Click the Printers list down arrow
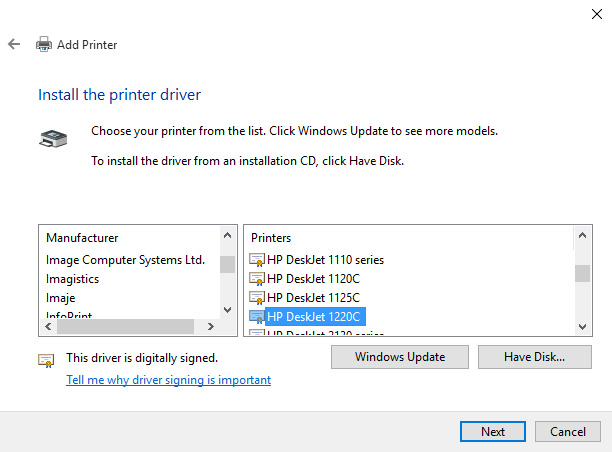The width and height of the screenshot is (612, 452). click(x=582, y=327)
